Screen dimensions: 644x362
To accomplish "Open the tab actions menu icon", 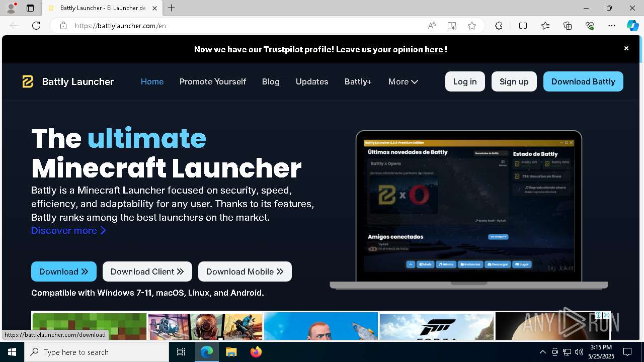I will pyautogui.click(x=30, y=8).
